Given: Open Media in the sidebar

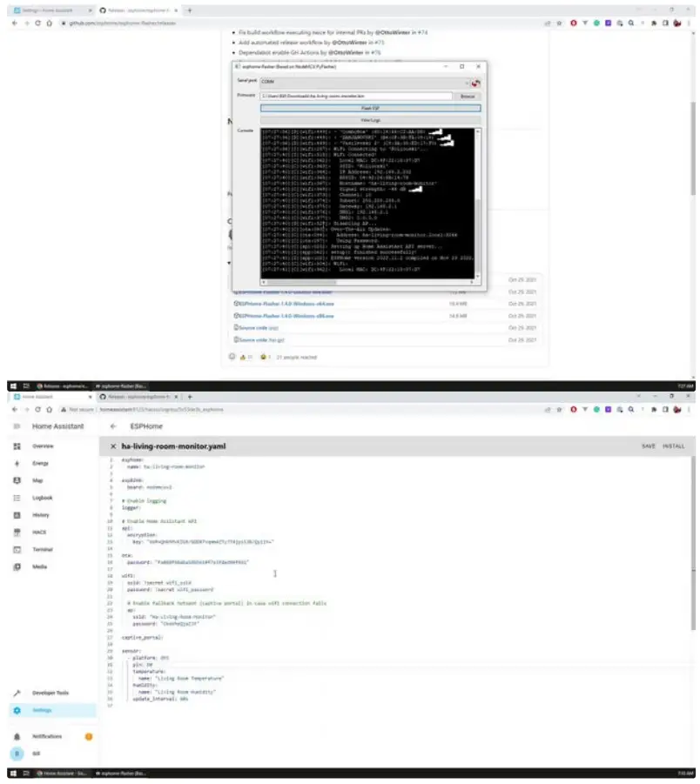Looking at the screenshot, I should click(39, 566).
